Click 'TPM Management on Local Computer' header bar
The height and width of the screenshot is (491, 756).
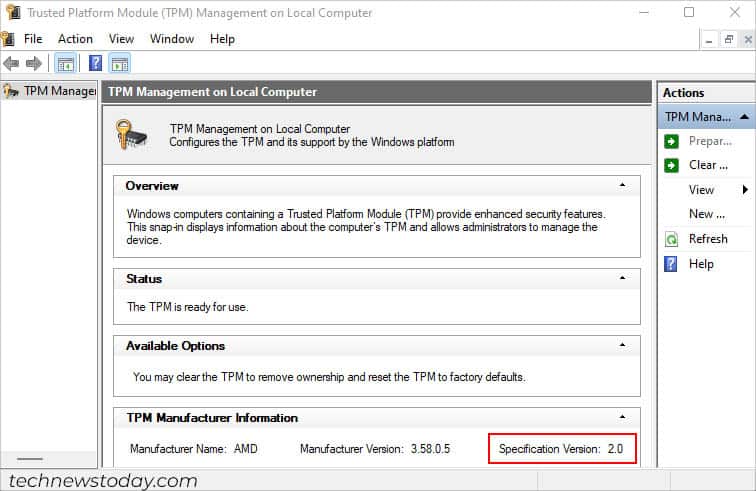click(x=377, y=92)
